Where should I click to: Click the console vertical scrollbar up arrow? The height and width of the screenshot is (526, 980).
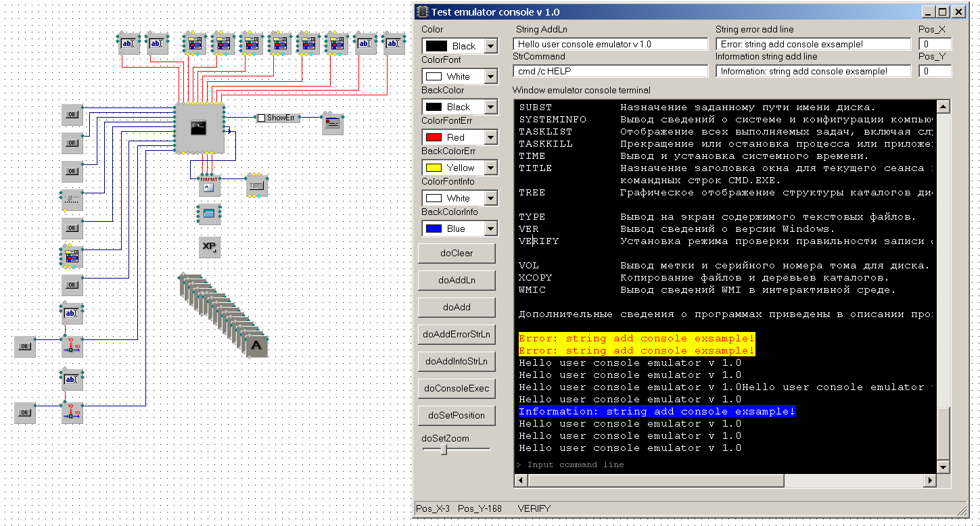point(943,106)
